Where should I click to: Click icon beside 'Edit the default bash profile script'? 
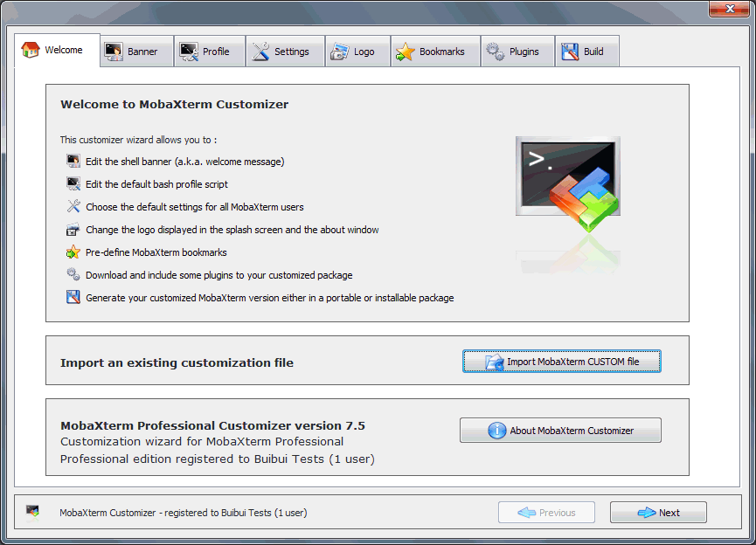[73, 183]
